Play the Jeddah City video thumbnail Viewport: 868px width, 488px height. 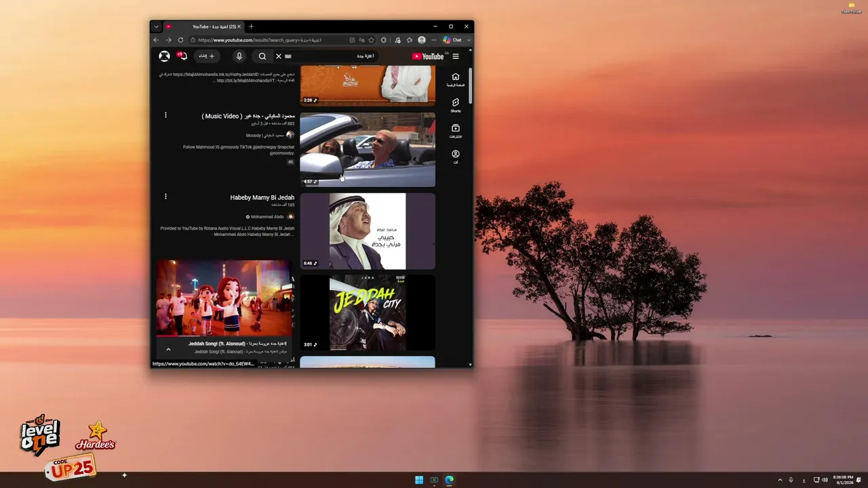368,312
